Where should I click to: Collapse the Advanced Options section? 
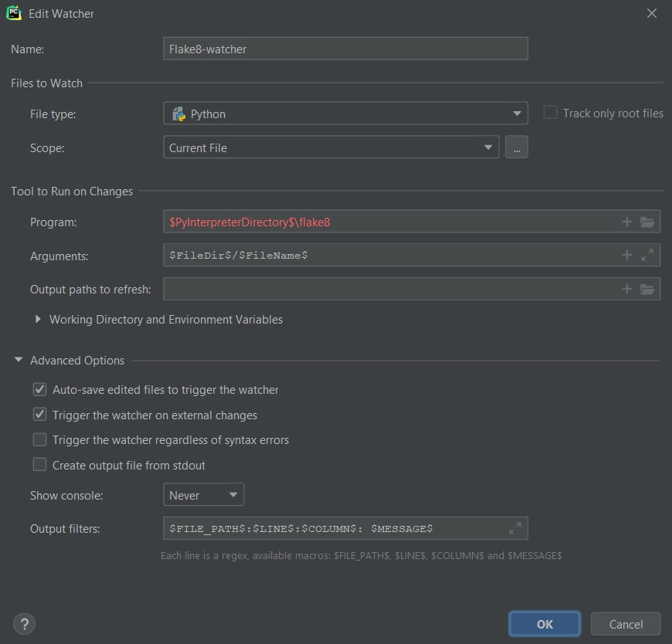(x=19, y=360)
